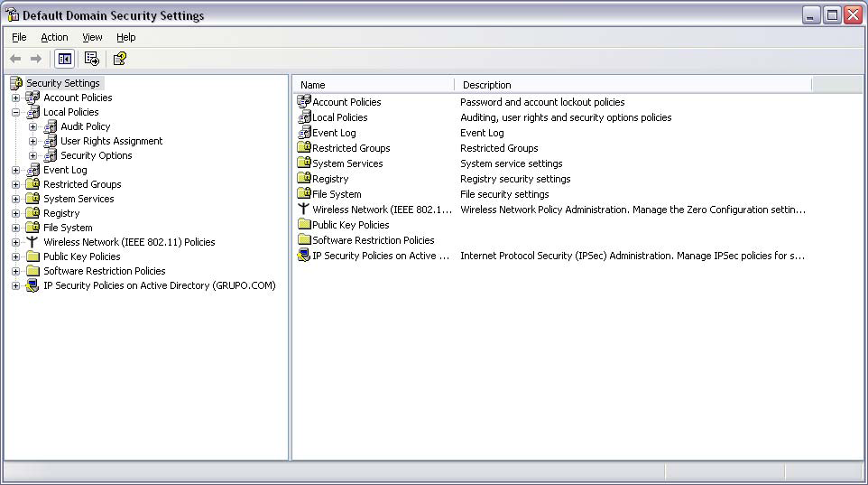The width and height of the screenshot is (868, 485).
Task: Select System Services row in list pane
Action: point(554,163)
